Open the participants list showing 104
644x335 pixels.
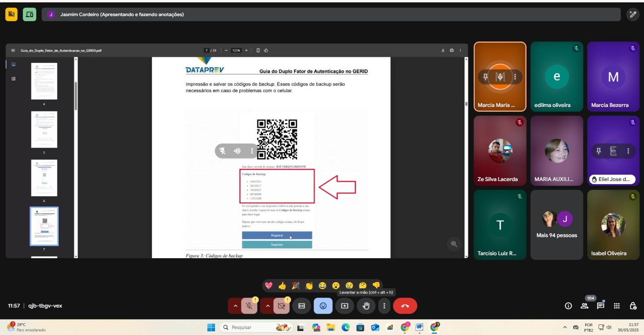584,306
